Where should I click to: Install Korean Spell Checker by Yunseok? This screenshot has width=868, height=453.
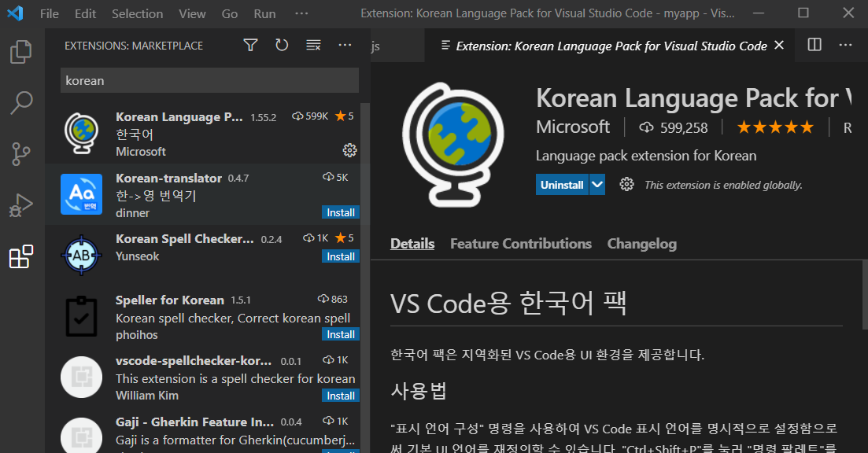click(341, 256)
